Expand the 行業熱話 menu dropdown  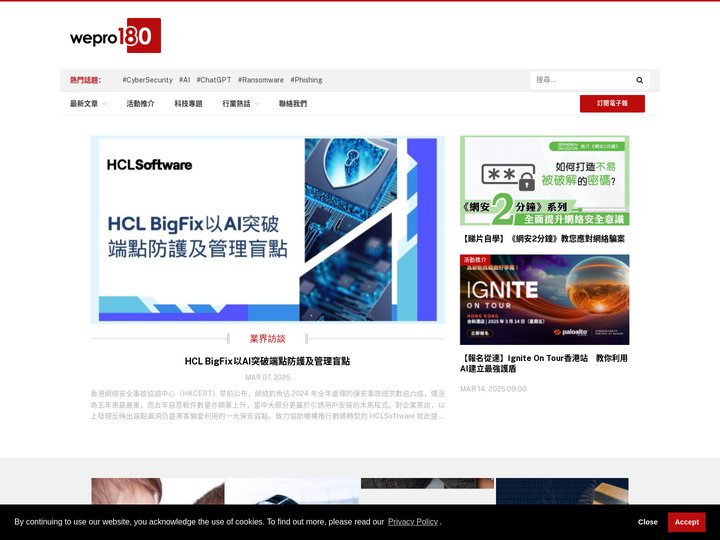[241, 104]
